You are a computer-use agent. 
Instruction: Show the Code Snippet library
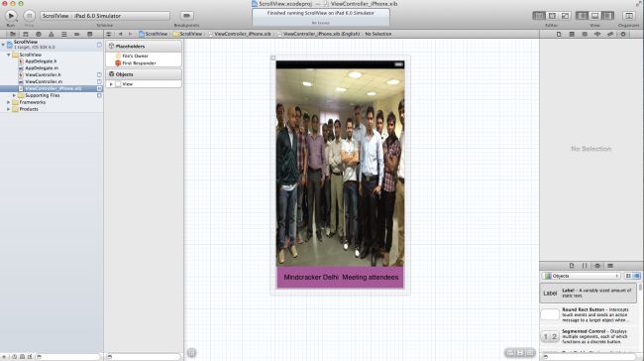point(585,266)
